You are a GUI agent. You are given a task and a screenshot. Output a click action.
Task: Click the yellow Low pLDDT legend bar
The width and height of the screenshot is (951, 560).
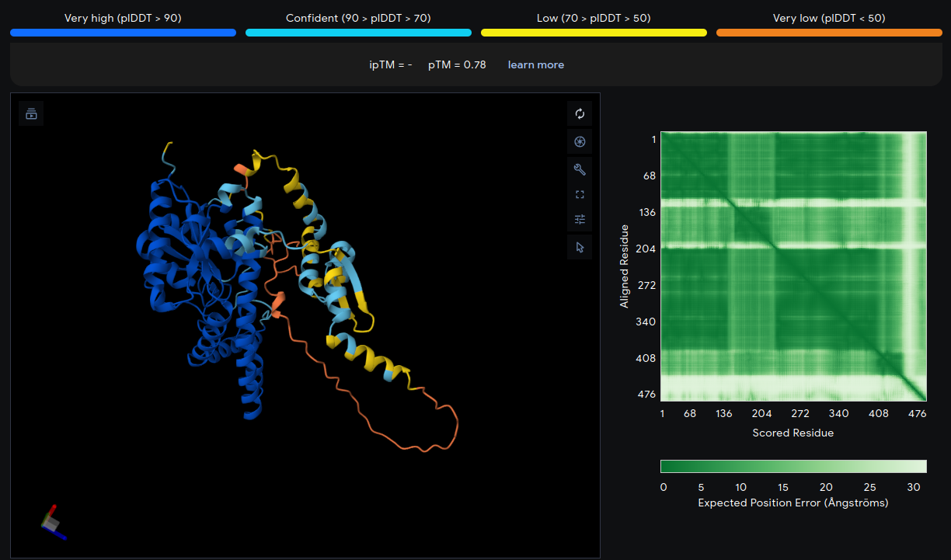(x=594, y=33)
